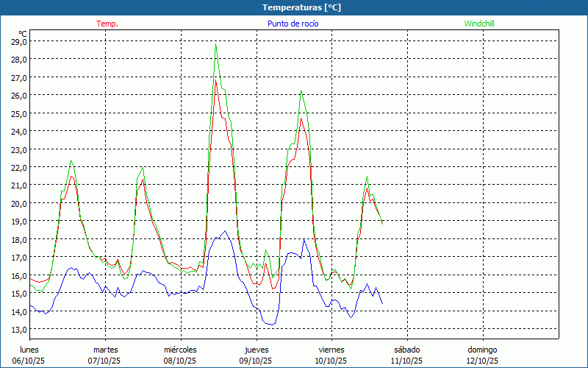Click the jueves day label
The image size is (588, 368).
click(256, 350)
